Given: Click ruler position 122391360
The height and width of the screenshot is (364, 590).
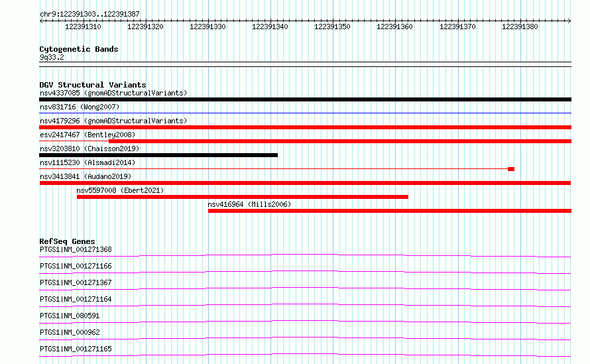Looking at the screenshot, I should pos(394,27).
